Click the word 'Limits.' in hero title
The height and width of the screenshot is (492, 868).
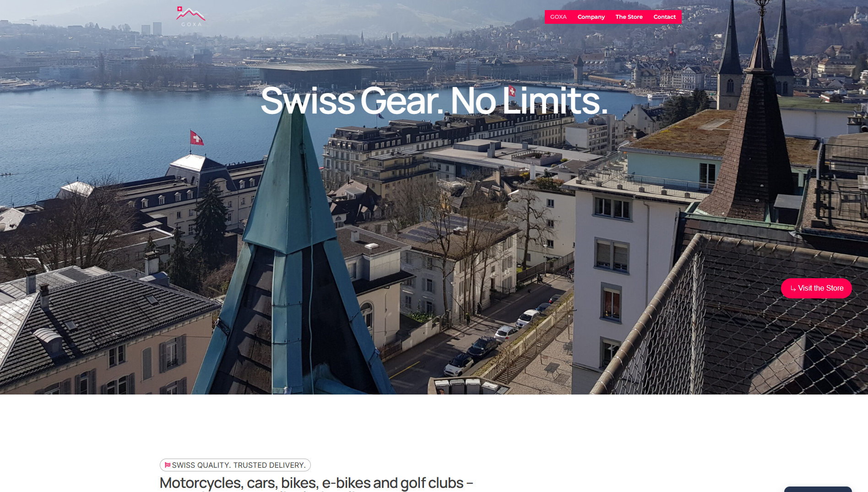click(555, 101)
